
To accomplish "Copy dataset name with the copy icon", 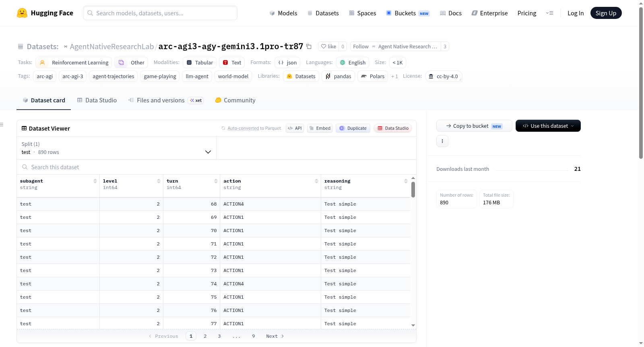I will click(309, 46).
